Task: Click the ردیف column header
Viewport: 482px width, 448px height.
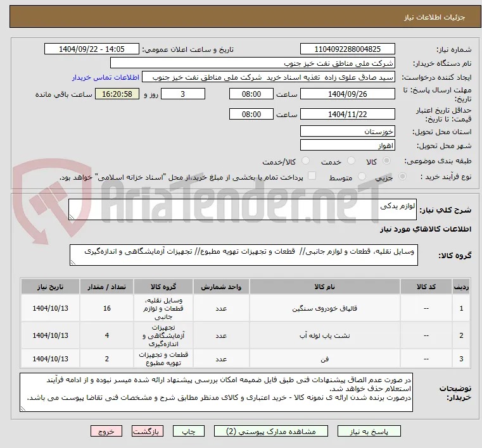Action: [x=461, y=287]
